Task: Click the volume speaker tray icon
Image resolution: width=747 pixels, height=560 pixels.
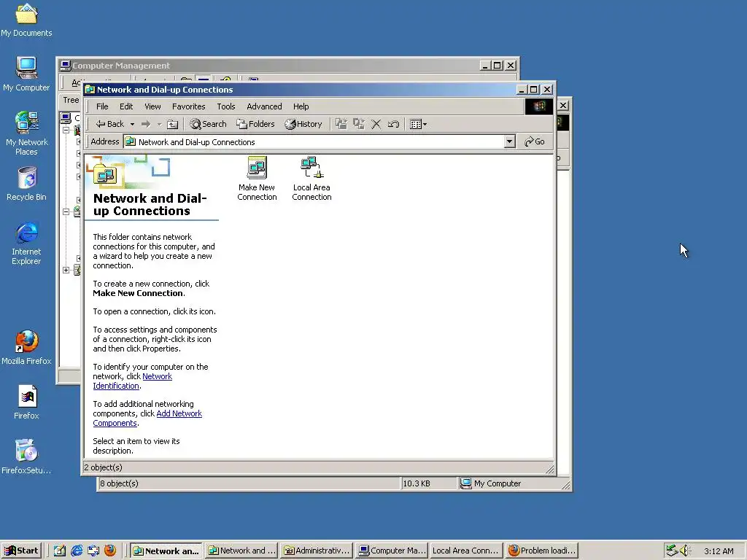Action: pos(684,551)
